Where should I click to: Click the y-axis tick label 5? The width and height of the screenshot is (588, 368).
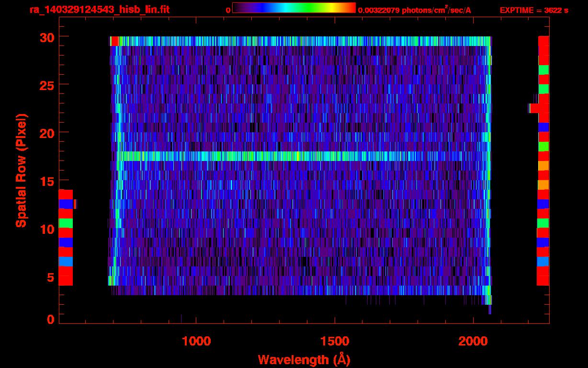(50, 277)
